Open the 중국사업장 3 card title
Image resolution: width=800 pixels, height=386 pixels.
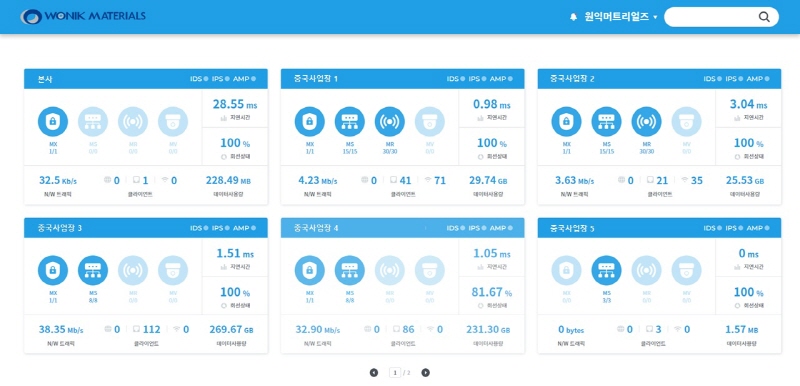pyautogui.click(x=59, y=228)
